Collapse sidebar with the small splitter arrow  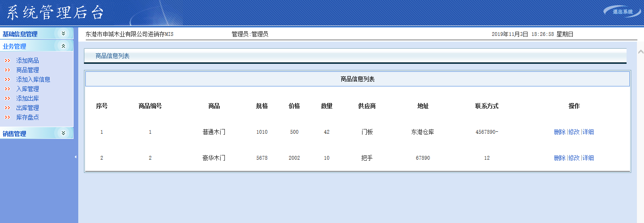76,156
